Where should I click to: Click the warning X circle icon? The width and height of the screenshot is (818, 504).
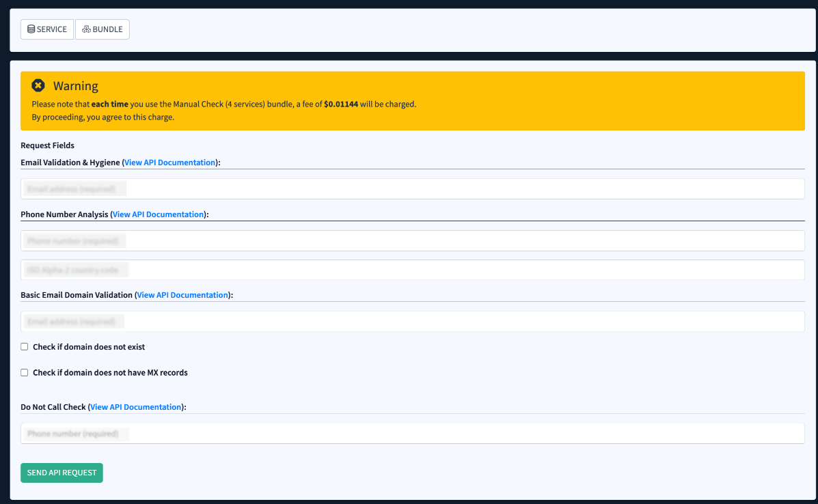pyautogui.click(x=39, y=85)
